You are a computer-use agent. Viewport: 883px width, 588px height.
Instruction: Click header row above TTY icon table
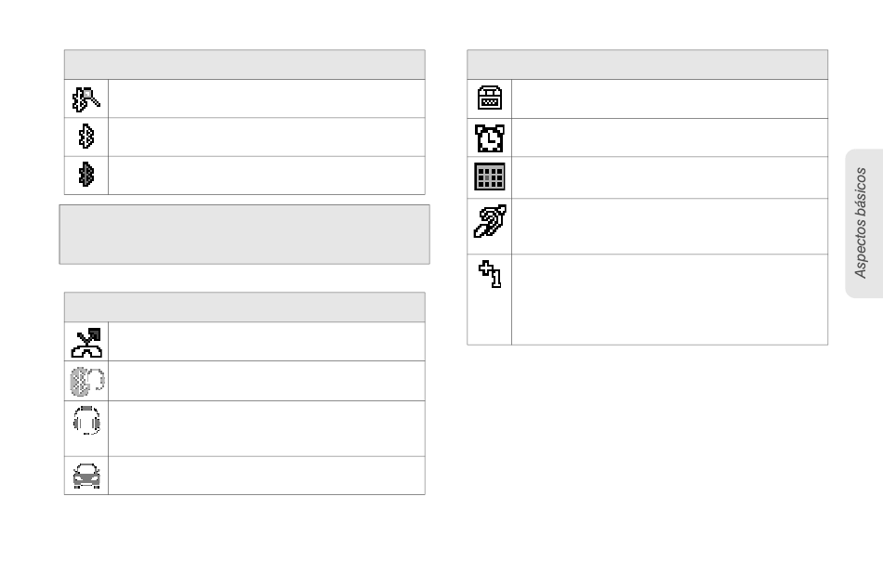pyautogui.click(x=647, y=64)
